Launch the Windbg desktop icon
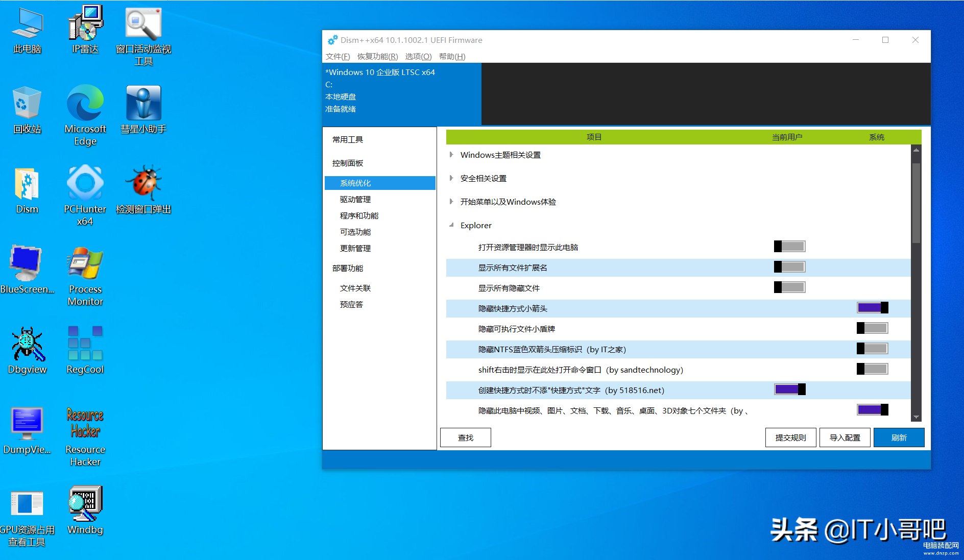964x560 pixels. coord(85,510)
